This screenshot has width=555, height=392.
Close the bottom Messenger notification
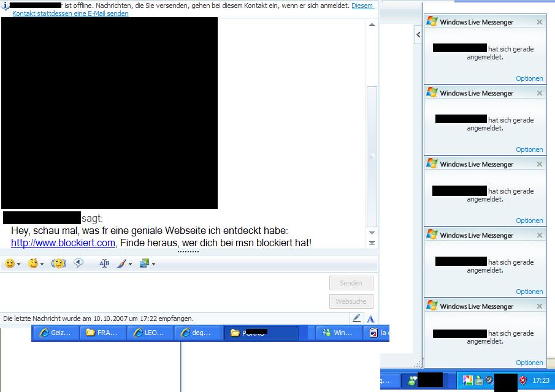coord(540,306)
